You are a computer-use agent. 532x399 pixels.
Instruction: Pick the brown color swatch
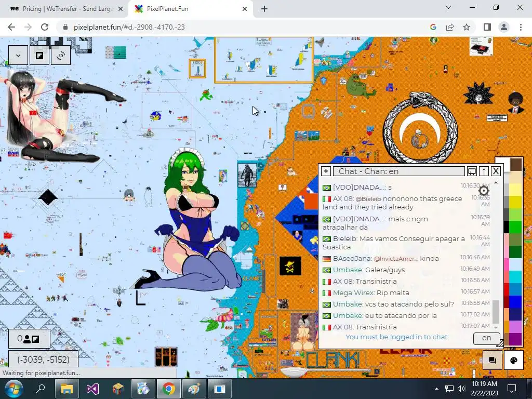(516, 164)
